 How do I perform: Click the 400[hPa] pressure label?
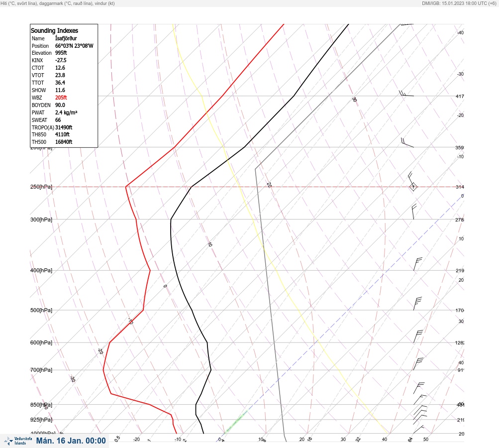tap(41, 270)
